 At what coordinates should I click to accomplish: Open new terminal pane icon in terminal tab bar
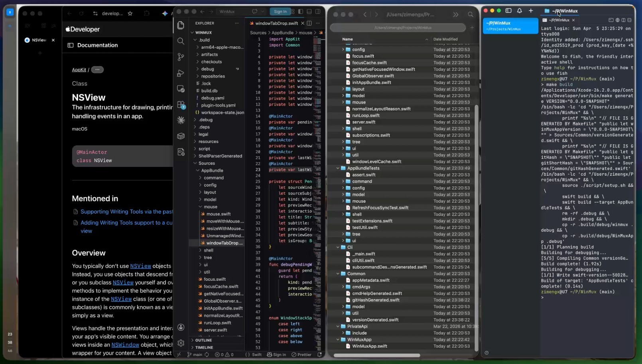(x=611, y=20)
